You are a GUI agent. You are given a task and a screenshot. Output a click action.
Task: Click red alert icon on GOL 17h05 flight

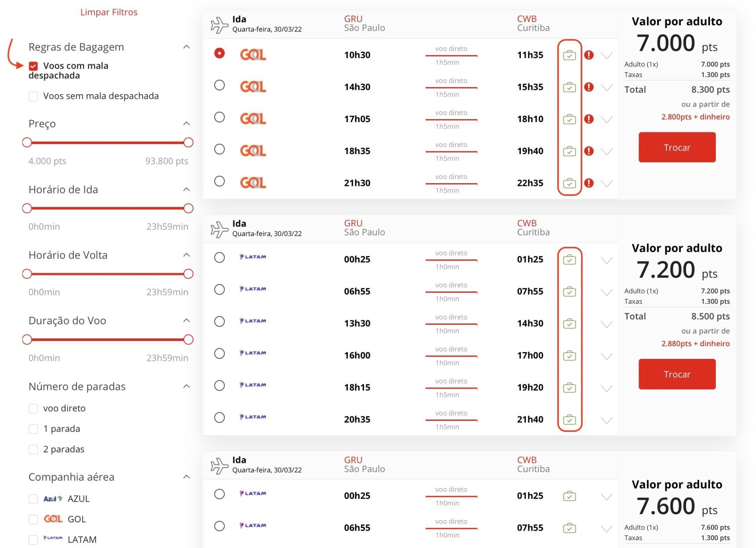pyautogui.click(x=589, y=119)
